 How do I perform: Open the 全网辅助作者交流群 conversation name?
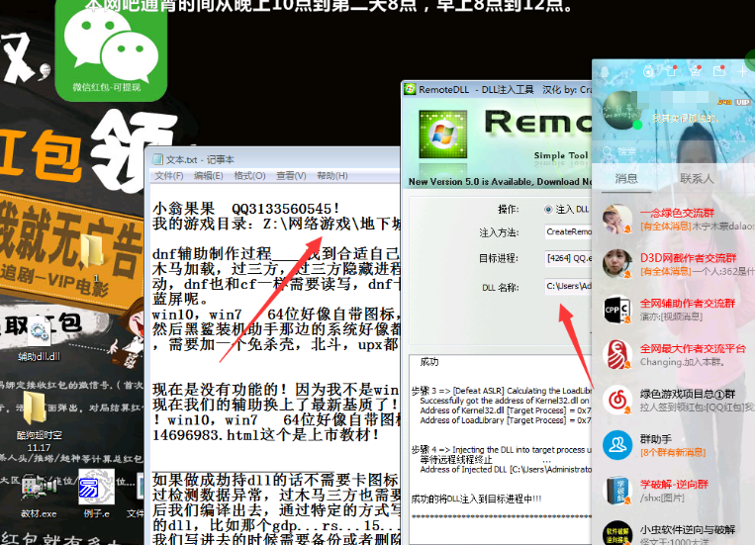688,303
